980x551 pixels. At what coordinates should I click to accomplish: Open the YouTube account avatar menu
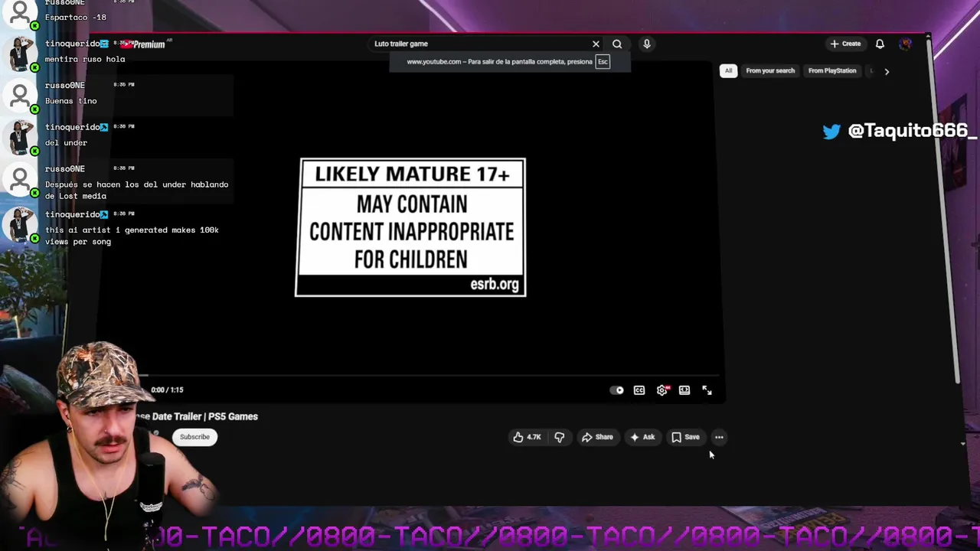(x=906, y=44)
